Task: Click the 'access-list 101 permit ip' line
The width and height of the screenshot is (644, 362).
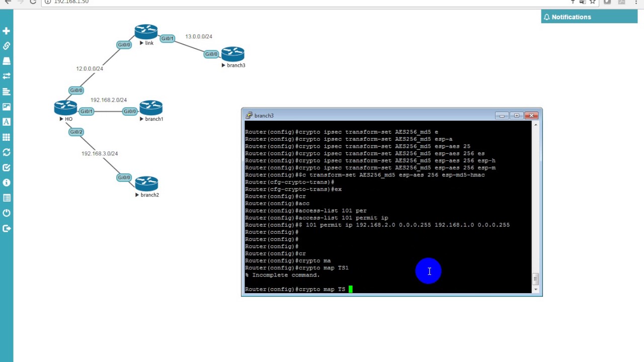Action: click(316, 218)
